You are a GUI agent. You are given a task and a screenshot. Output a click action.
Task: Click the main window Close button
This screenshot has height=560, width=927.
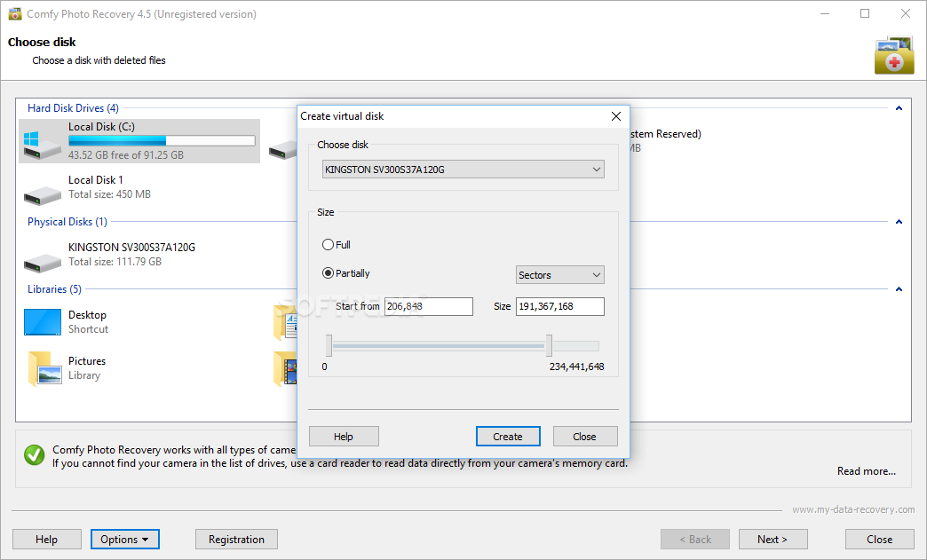(880, 540)
